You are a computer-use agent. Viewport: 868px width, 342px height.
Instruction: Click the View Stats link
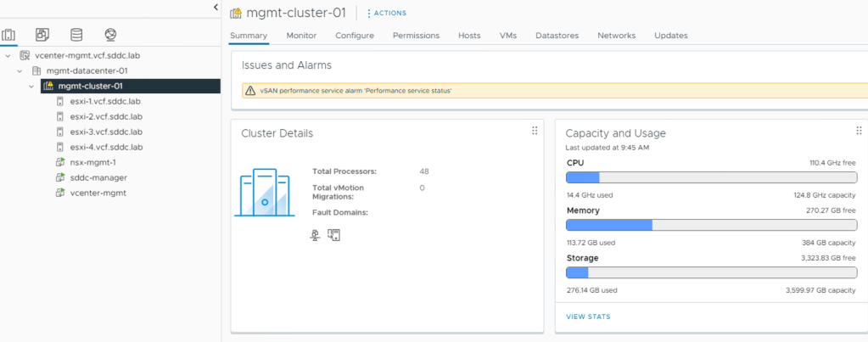click(x=588, y=317)
